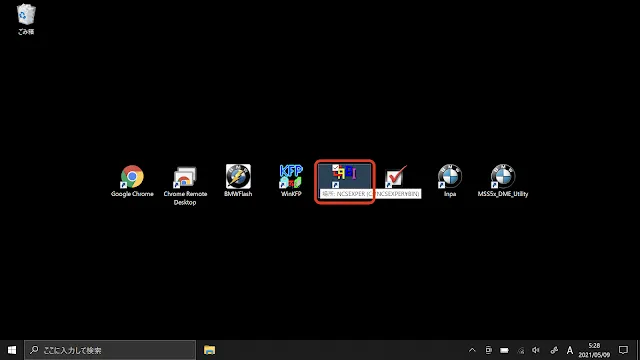The image size is (640, 360).
Task: Open the Windows Start menu
Action: click(12, 350)
